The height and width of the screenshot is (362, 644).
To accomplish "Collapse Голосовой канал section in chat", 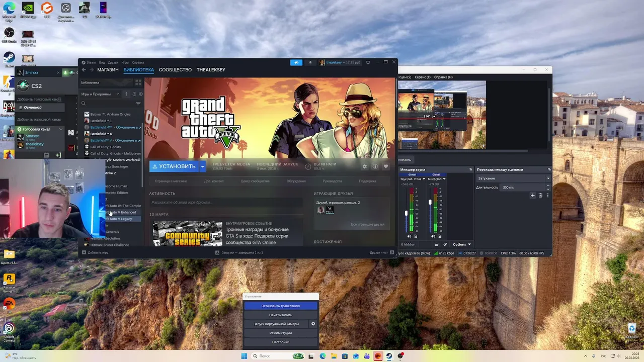I will pyautogui.click(x=61, y=129).
